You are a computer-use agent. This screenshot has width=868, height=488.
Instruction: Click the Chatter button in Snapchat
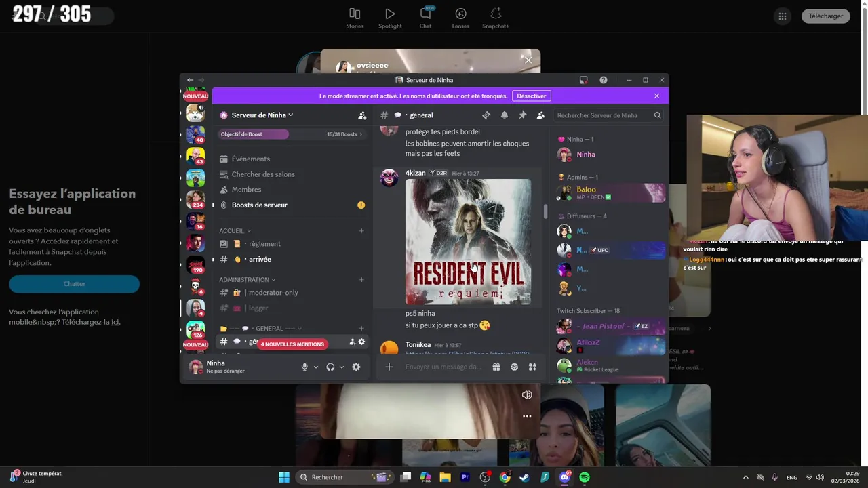click(x=75, y=284)
